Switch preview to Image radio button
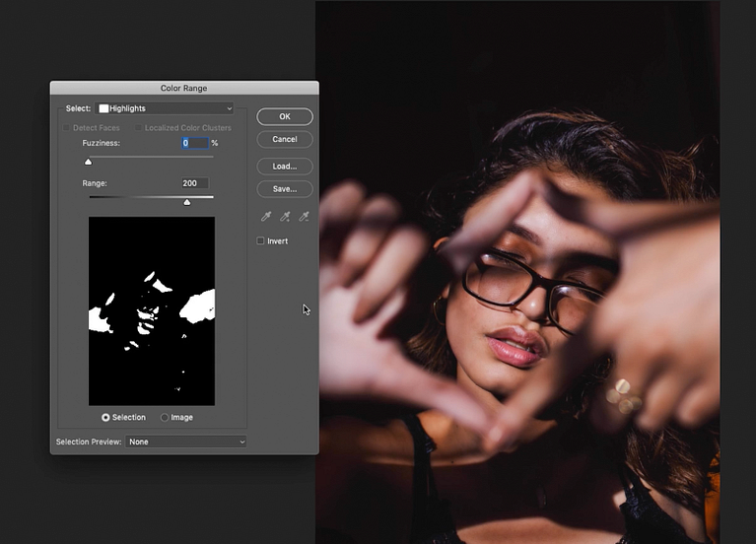 (x=165, y=417)
